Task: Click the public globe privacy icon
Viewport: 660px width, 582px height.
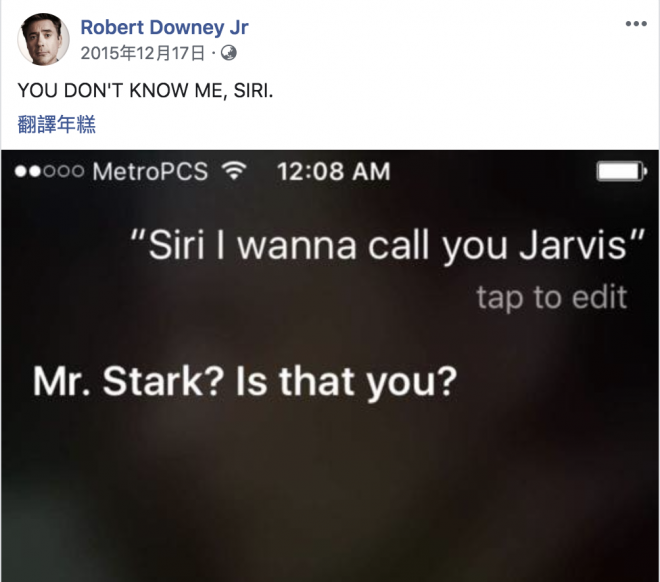Action: coord(229,53)
